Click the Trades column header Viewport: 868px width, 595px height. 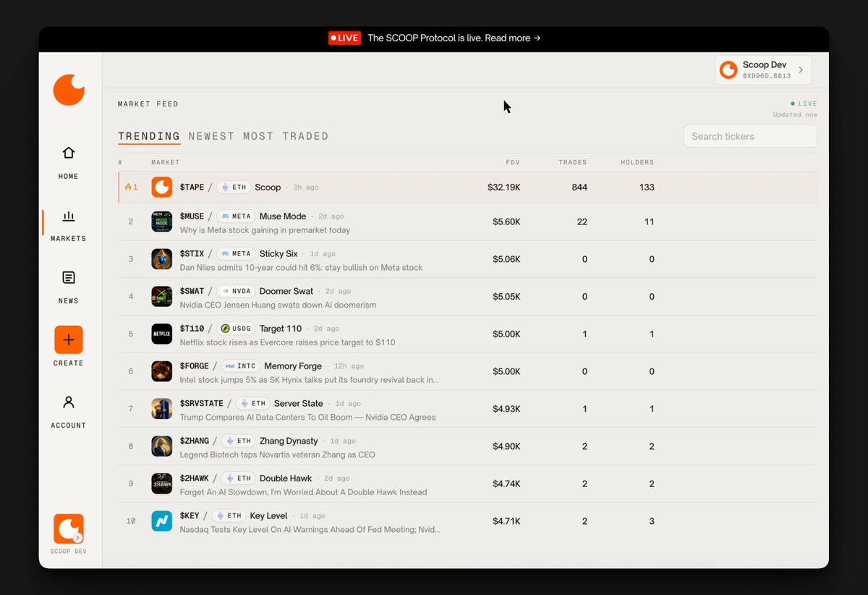(573, 162)
